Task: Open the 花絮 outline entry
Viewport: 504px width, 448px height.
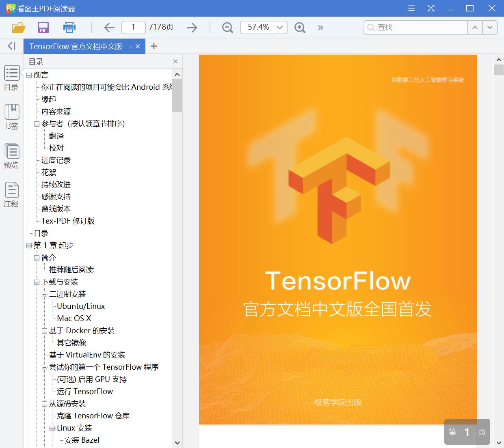Action: click(x=49, y=172)
